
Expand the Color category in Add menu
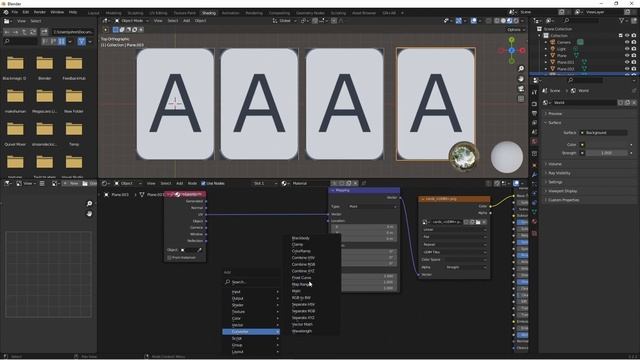click(x=251, y=318)
